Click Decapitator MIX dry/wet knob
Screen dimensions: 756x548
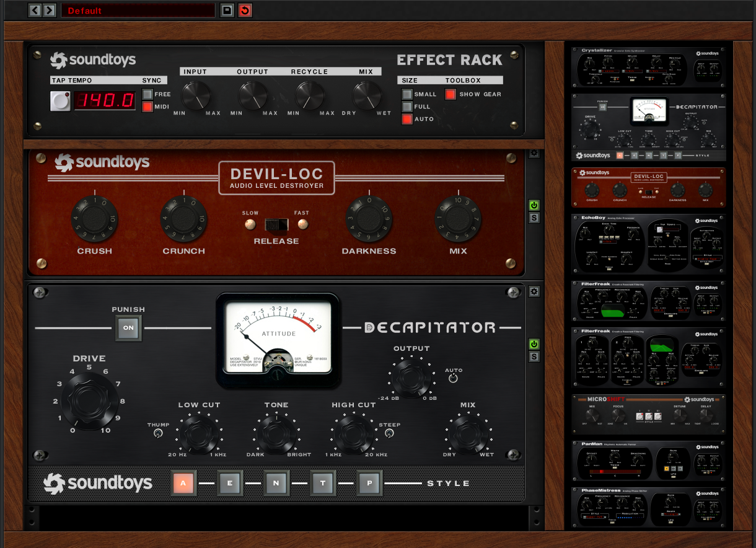pyautogui.click(x=468, y=432)
